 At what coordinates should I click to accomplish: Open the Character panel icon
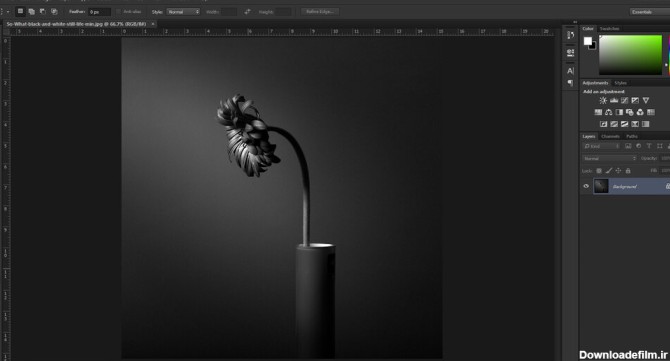[570, 70]
